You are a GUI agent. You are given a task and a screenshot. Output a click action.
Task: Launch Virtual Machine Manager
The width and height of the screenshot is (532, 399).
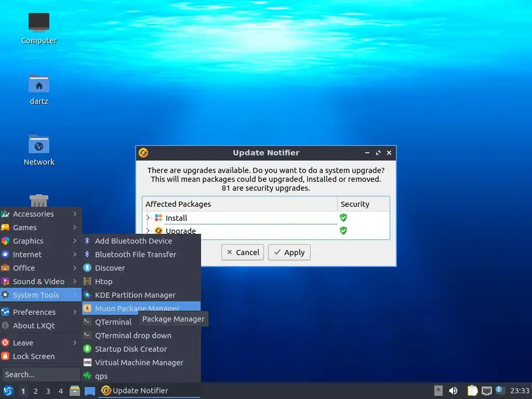141,363
